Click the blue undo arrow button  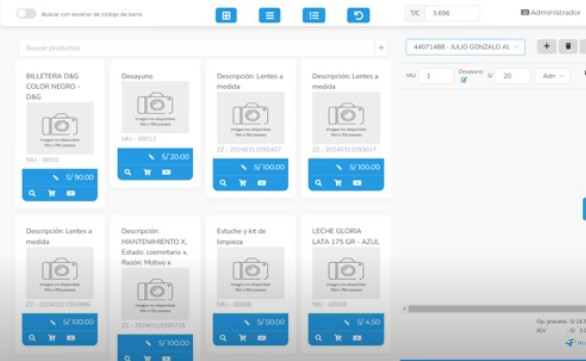click(x=358, y=15)
